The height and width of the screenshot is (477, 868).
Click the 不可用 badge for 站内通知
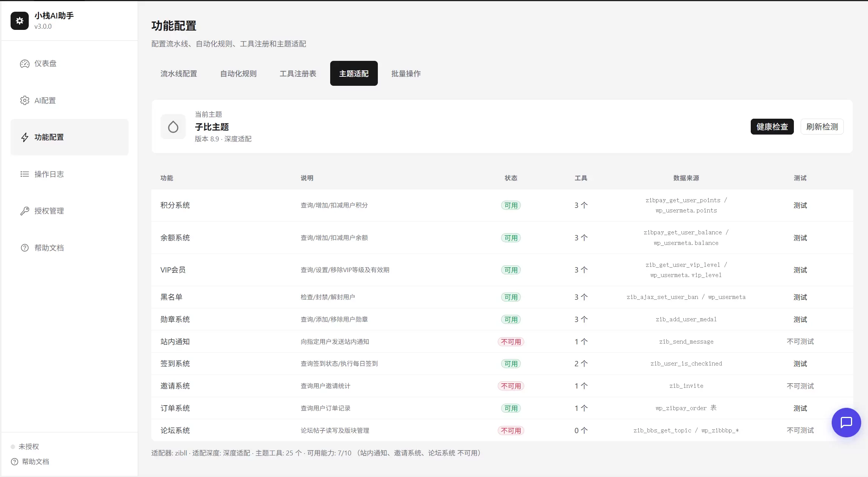(511, 342)
